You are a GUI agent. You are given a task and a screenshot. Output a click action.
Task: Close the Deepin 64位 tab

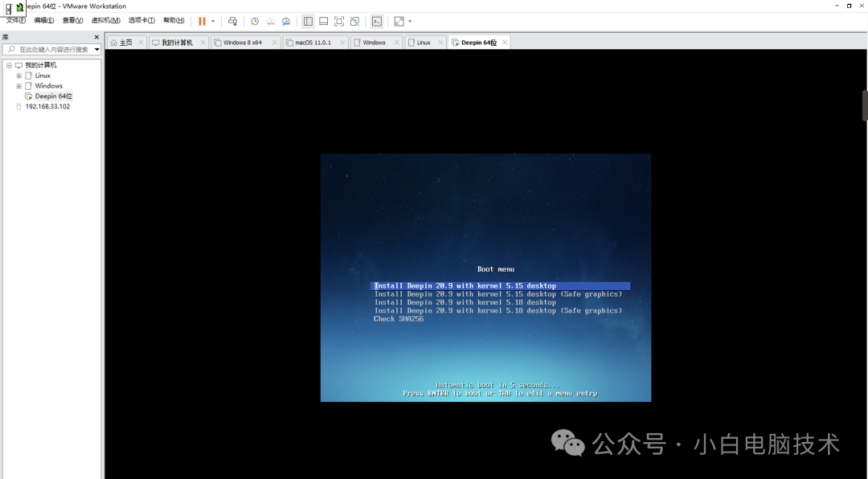point(504,42)
